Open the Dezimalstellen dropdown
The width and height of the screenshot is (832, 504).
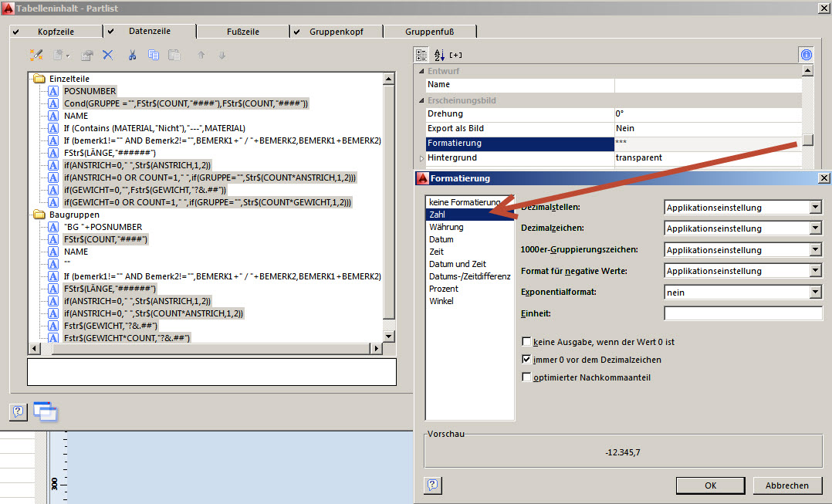(x=816, y=208)
